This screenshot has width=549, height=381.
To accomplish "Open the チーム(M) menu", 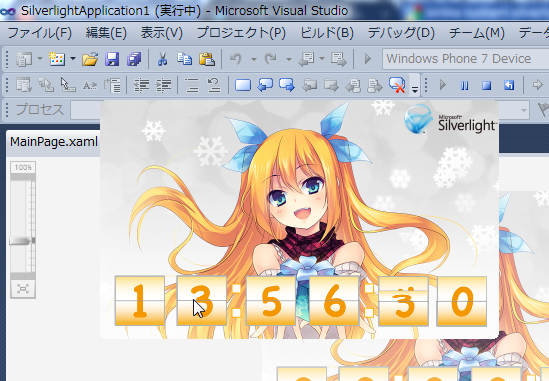I will click(x=477, y=33).
